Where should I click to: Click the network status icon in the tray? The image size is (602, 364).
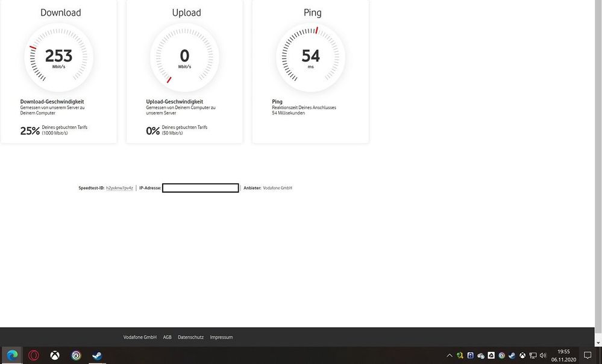tap(532, 356)
